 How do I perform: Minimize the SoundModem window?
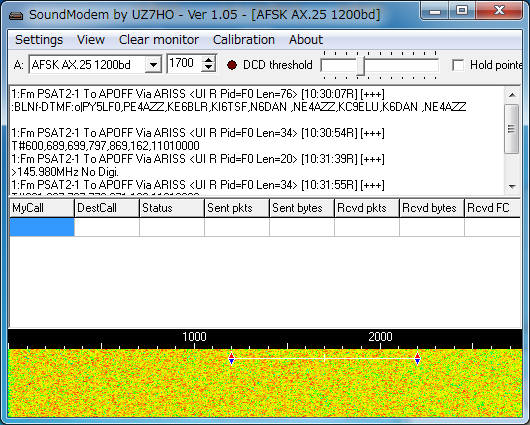click(x=435, y=10)
